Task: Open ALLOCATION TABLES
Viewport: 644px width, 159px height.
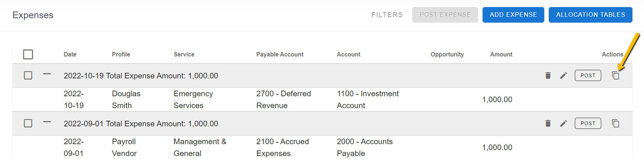Action: pyautogui.click(x=590, y=15)
